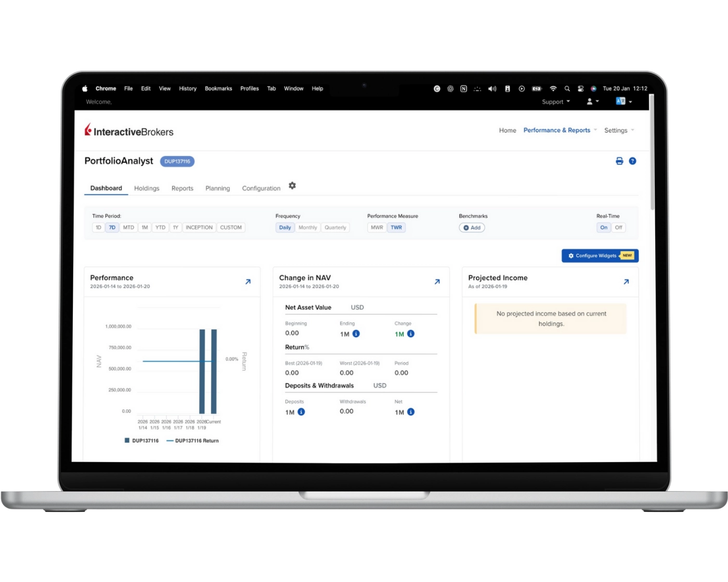This screenshot has height=582, width=728.
Task: Add a benchmark using the Add button
Action: [471, 227]
